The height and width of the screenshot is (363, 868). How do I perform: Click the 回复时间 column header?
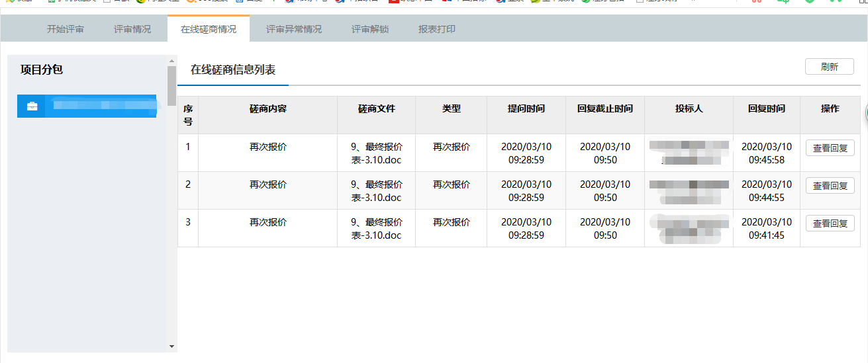point(766,108)
